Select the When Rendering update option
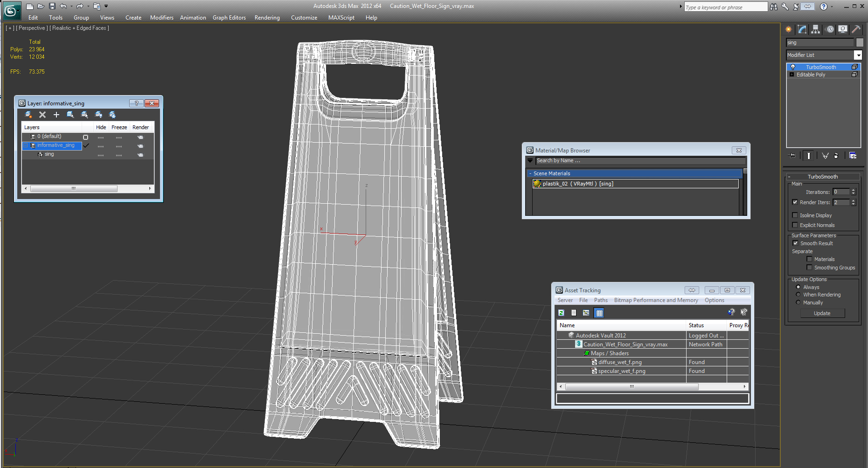The height and width of the screenshot is (468, 868). pos(798,295)
